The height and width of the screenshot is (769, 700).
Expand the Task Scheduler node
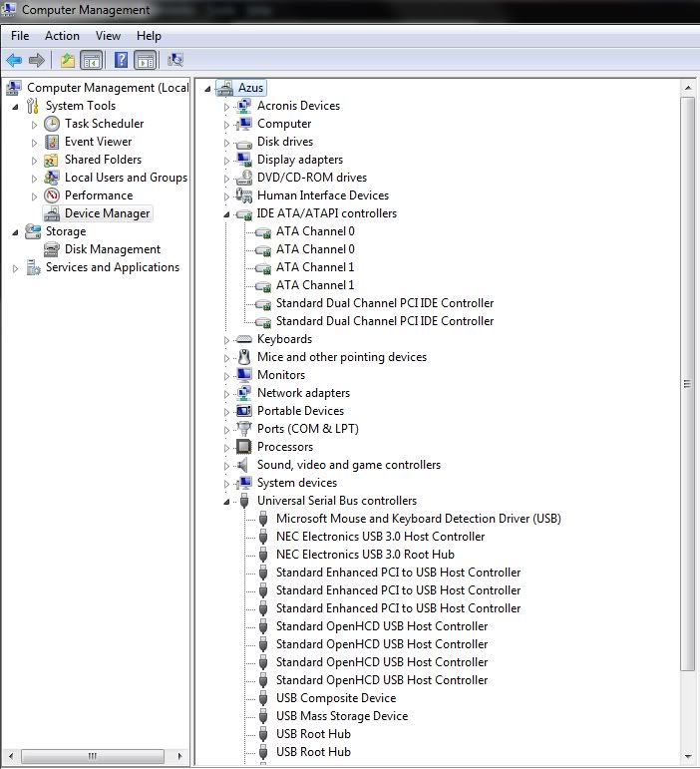(x=34, y=125)
